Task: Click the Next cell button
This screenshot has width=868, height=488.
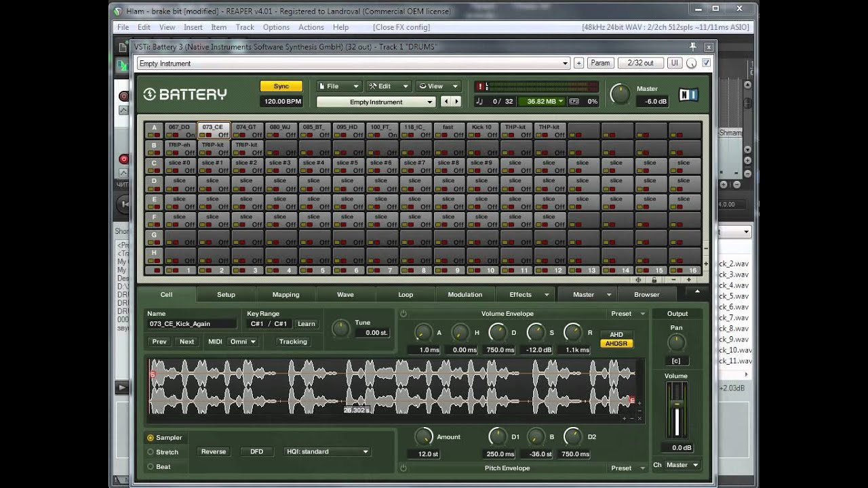Action: [186, 342]
